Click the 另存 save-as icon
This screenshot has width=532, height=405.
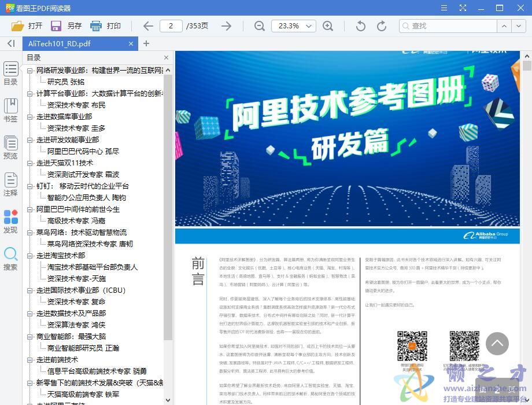56,26
